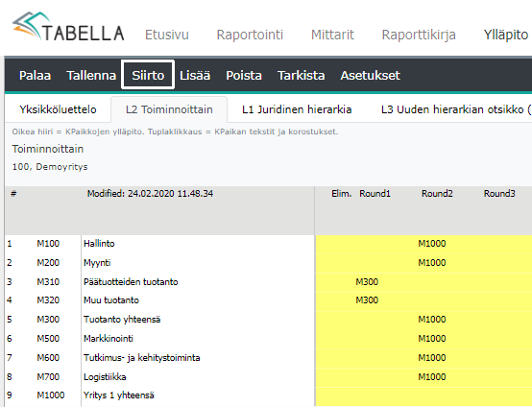Viewport: 532px width, 407px height.
Task: Save changes with the Tallenna button
Action: pos(91,75)
